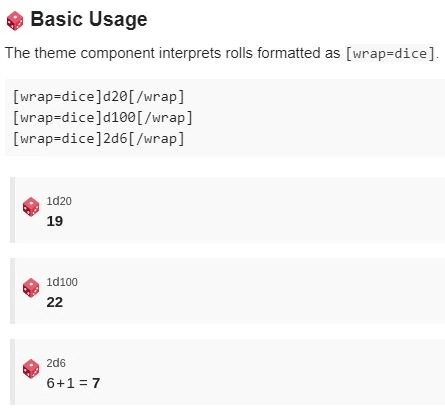Viewport: 445px width, 414px height.
Task: Click the dice icon in the 1d100 roll
Action: [x=31, y=288]
